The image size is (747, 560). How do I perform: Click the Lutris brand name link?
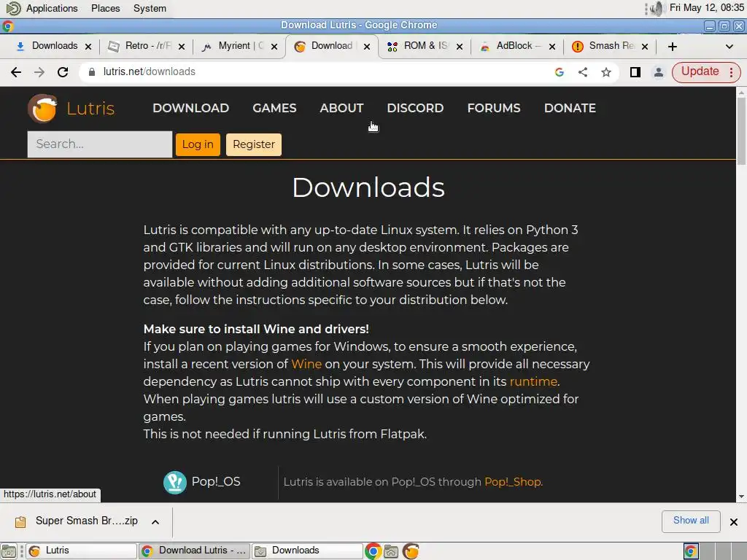coord(90,109)
